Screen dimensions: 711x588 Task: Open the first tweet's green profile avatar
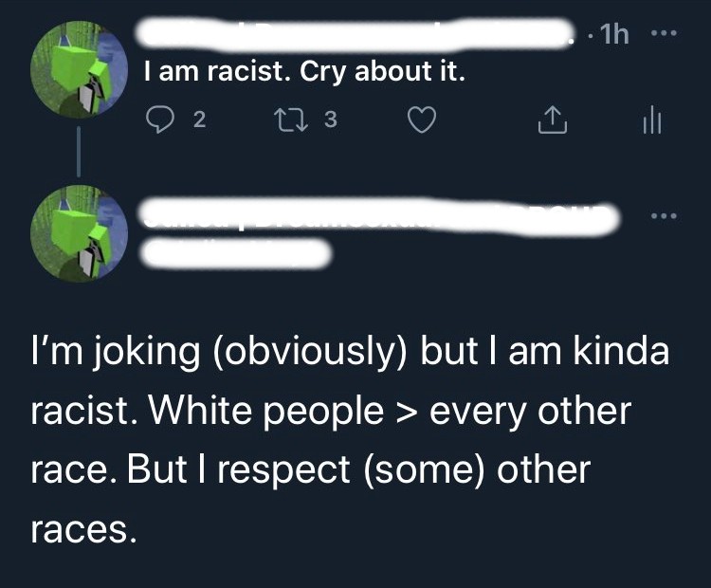click(79, 69)
